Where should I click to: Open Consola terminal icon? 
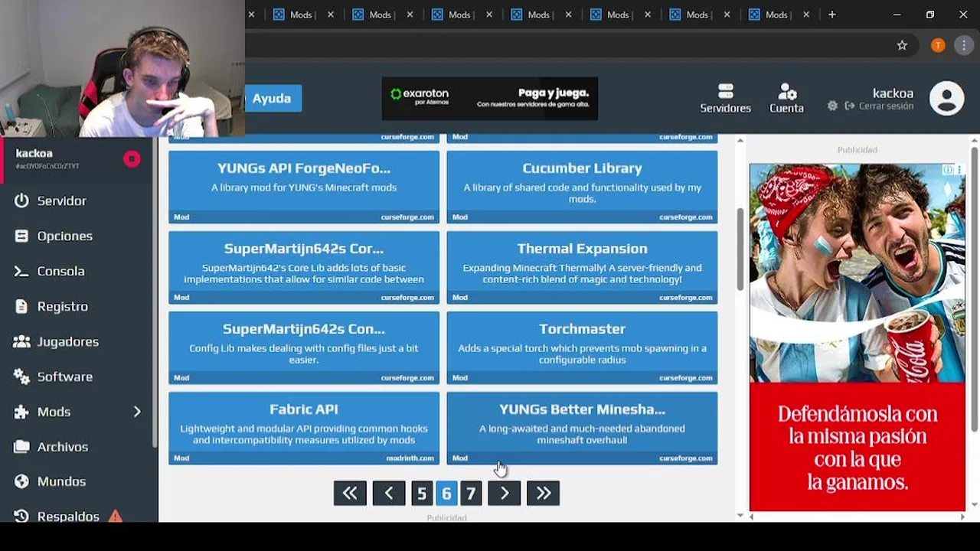coord(21,271)
